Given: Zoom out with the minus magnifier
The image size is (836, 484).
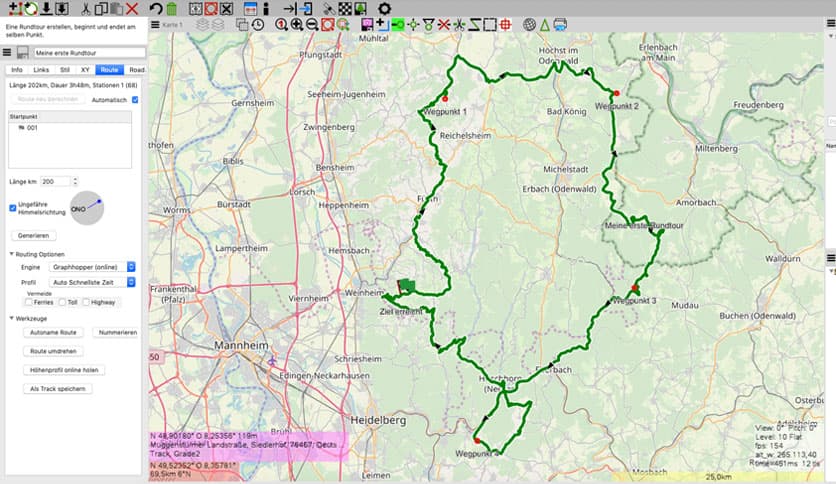Looking at the screenshot, I should (x=312, y=25).
